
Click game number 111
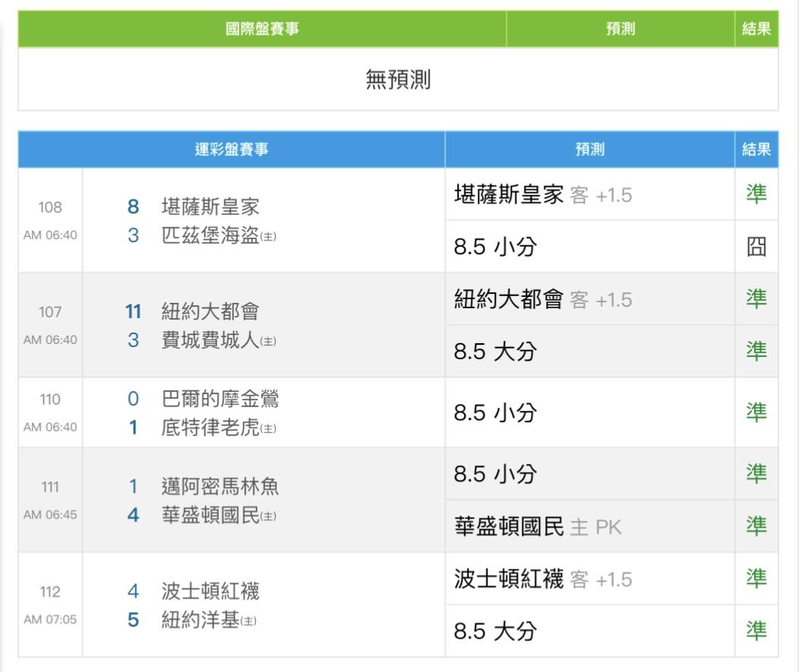tap(50, 487)
